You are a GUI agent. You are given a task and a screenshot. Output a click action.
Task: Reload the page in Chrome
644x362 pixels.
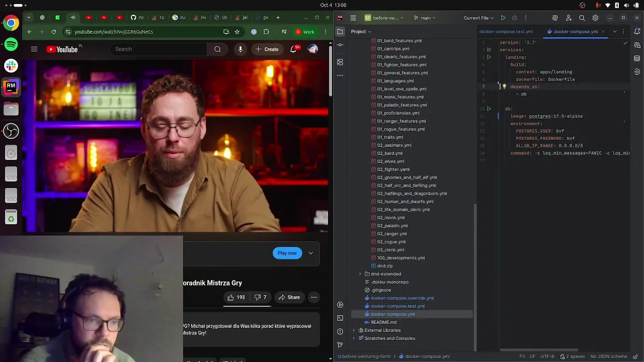click(x=53, y=32)
